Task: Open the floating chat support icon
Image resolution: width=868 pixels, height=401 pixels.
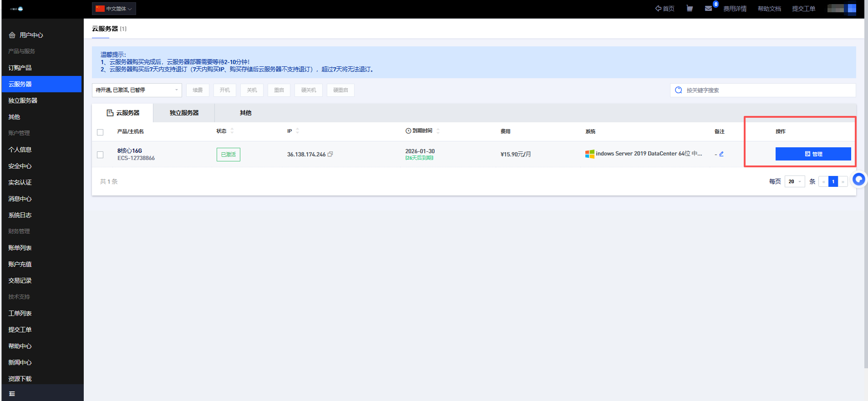Action: [858, 180]
